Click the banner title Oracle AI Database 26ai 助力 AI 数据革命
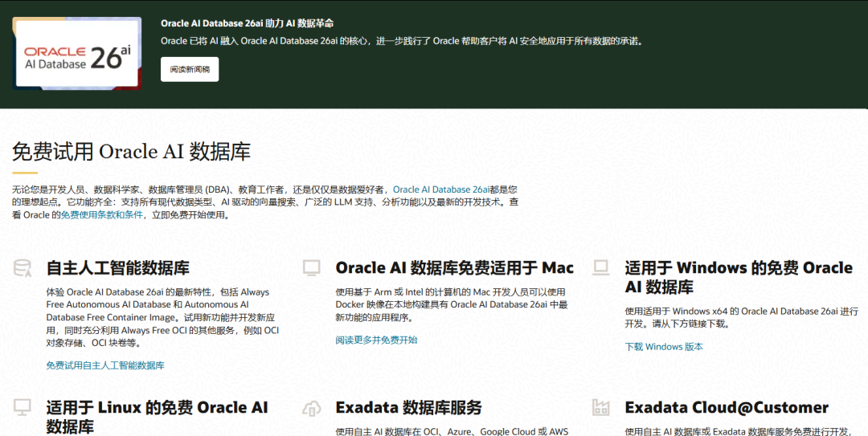This screenshot has height=436, width=868. click(248, 23)
